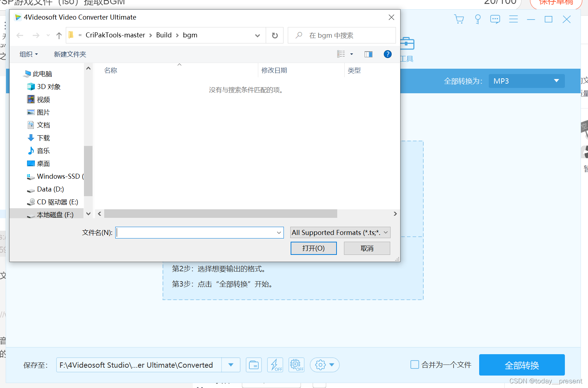Click the 全部转换 button
The height and width of the screenshot is (388, 588).
tap(522, 365)
